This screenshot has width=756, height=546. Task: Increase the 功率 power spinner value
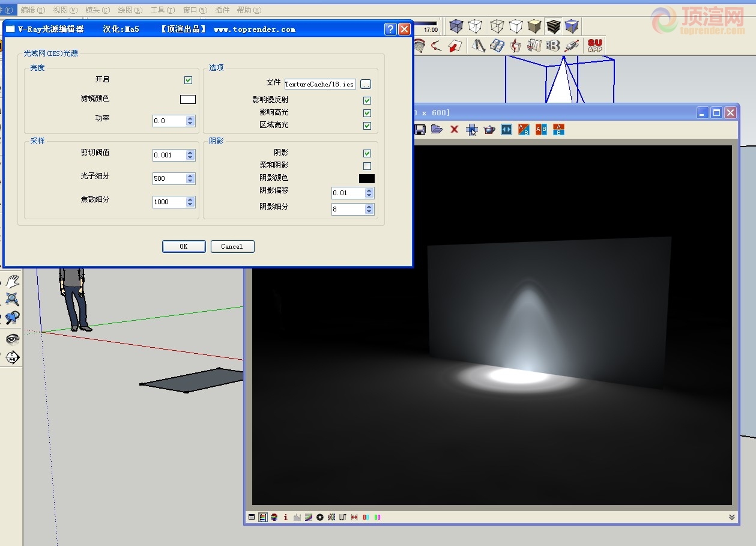point(190,118)
